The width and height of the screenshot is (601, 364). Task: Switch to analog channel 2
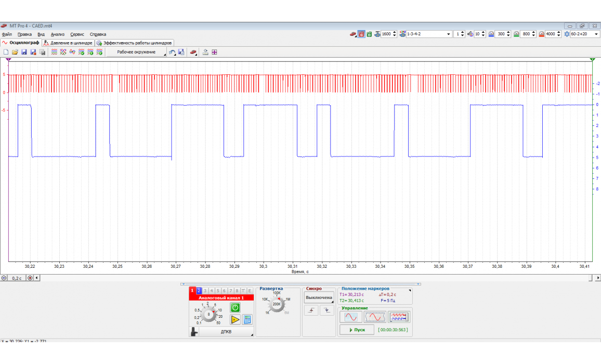[x=199, y=291]
